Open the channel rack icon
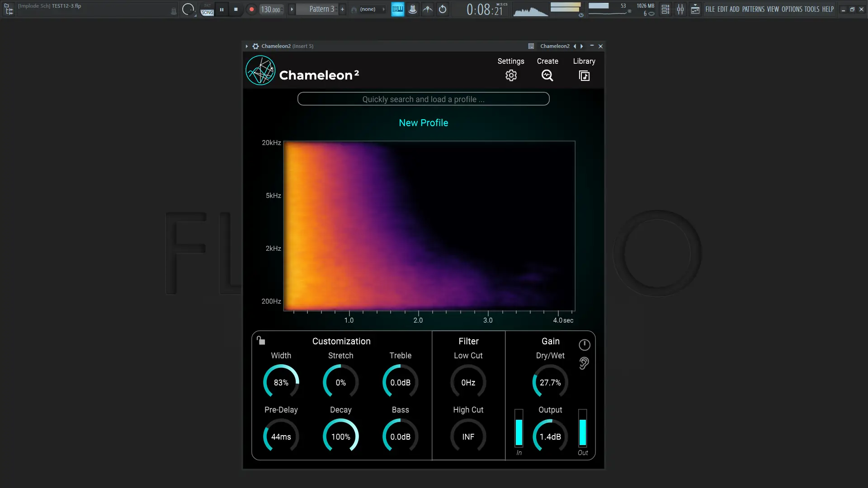Image resolution: width=868 pixels, height=488 pixels. (x=665, y=9)
